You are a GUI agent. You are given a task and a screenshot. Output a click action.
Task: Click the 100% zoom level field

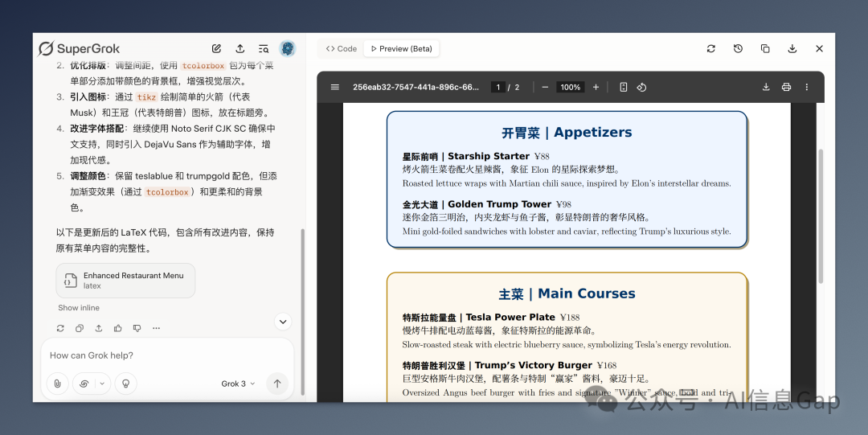click(570, 87)
